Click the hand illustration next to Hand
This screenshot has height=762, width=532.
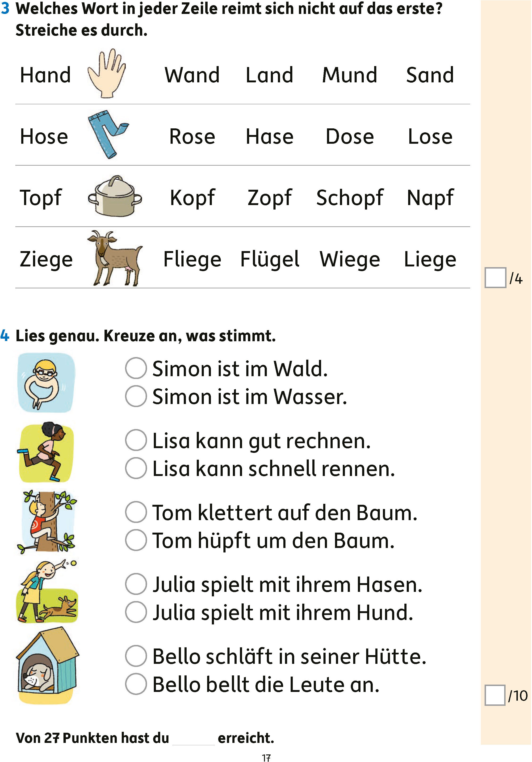107,74
